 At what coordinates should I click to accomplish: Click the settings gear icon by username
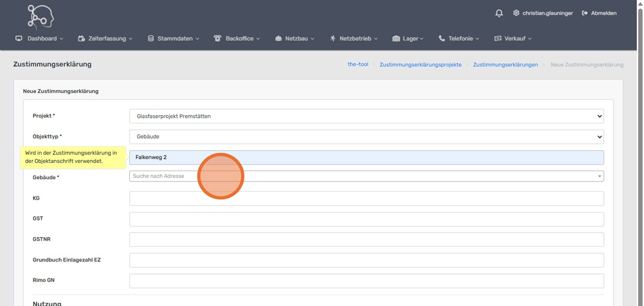[x=516, y=13]
